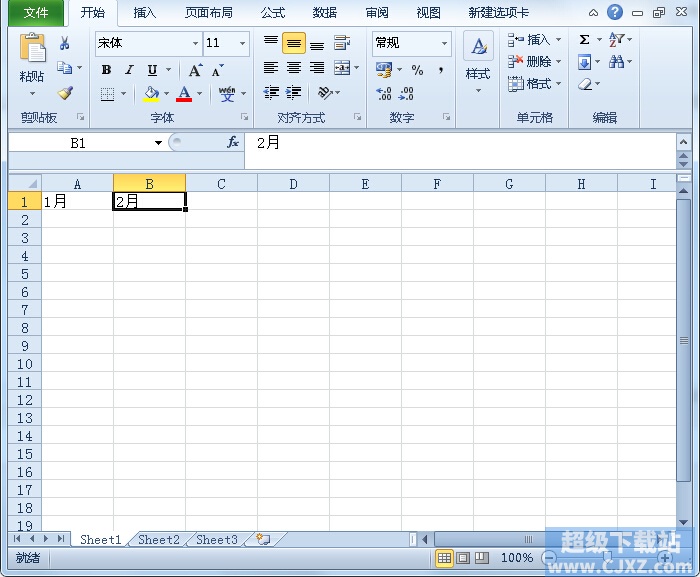Viewport: 700px width, 577px height.
Task: Select cell A1 containing 1月
Action: (77, 201)
